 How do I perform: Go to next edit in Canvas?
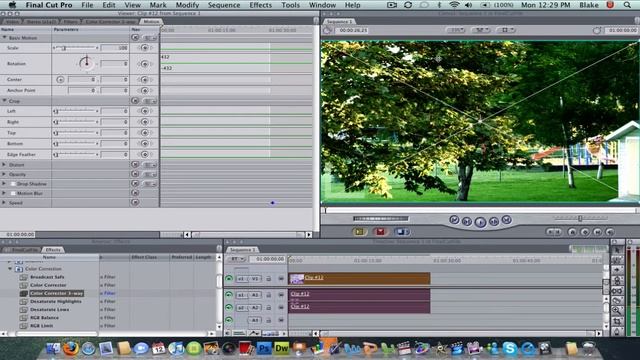(x=507, y=220)
